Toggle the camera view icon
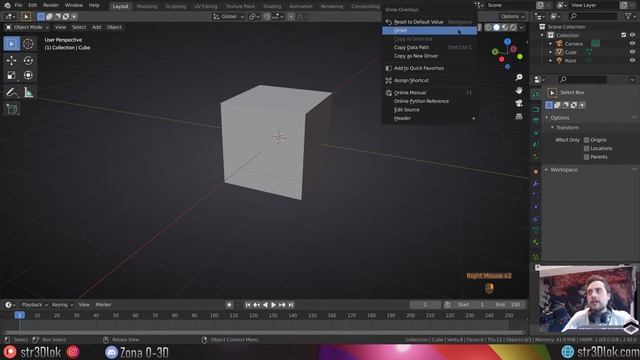640x360 pixels. pos(519,103)
